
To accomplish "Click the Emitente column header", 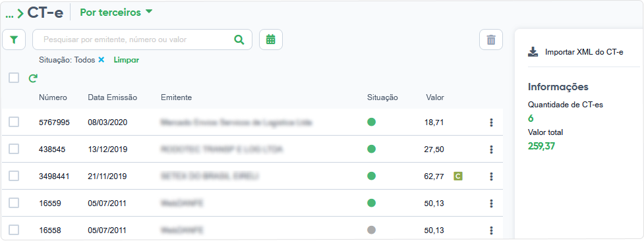I will pos(176,97).
